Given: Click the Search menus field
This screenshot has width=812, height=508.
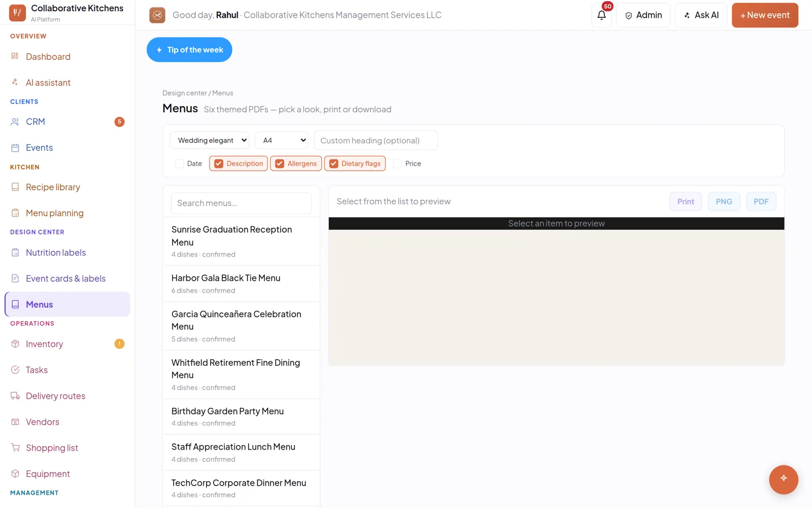Looking at the screenshot, I should coord(242,203).
